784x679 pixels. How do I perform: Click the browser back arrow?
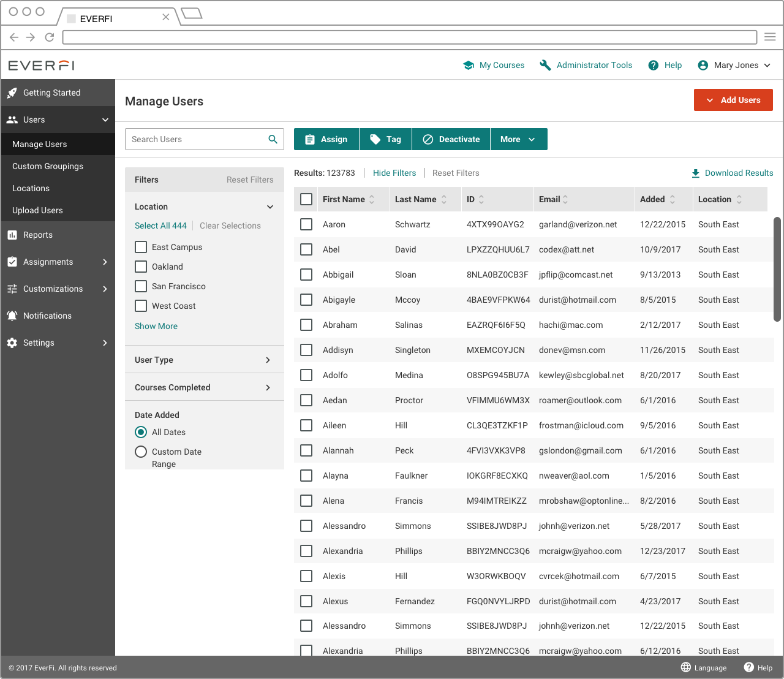14,37
